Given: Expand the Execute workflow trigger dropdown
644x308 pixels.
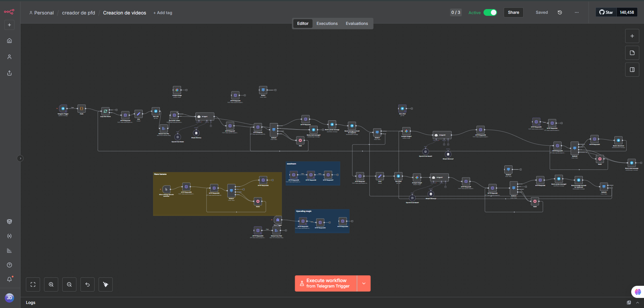Looking at the screenshot, I should (x=364, y=283).
